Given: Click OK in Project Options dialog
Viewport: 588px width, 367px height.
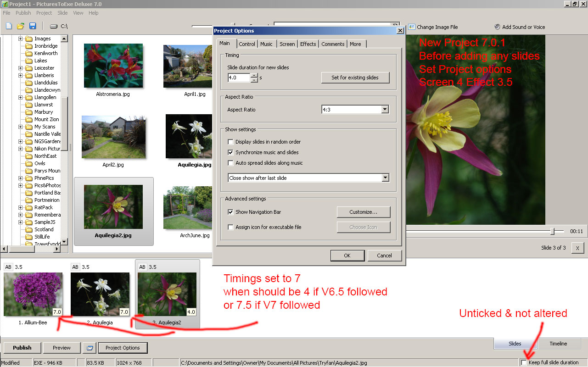Looking at the screenshot, I should click(347, 256).
